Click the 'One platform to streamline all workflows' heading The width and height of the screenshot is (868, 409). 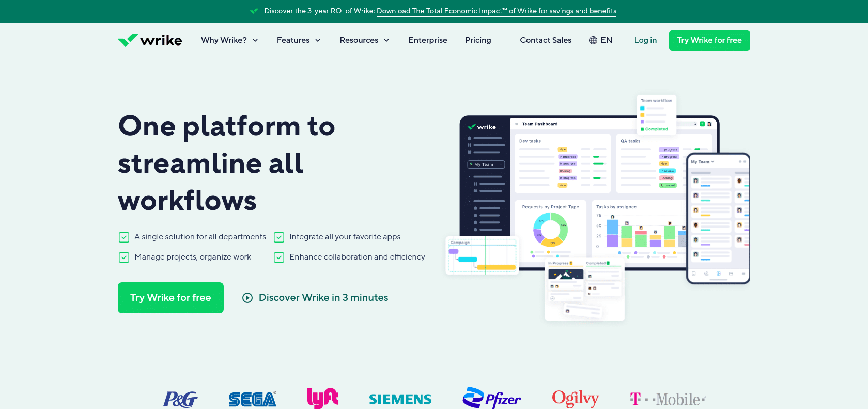tap(226, 163)
